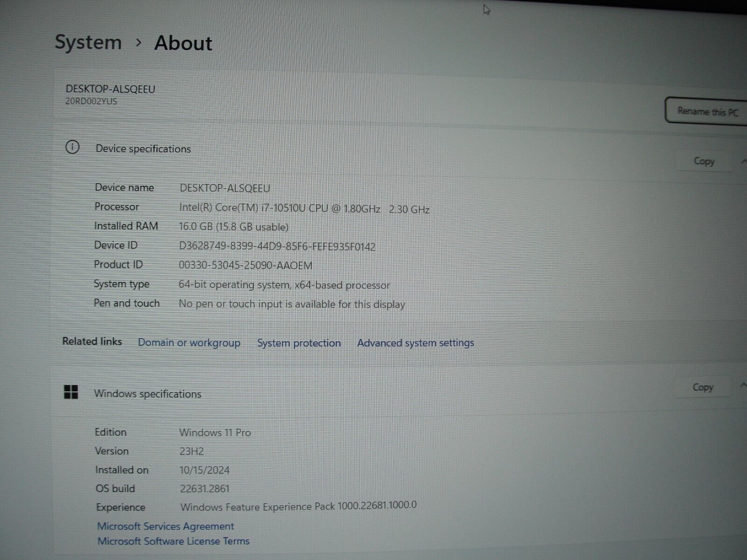
Task: Go back to System breadcrumb
Action: coord(88,42)
